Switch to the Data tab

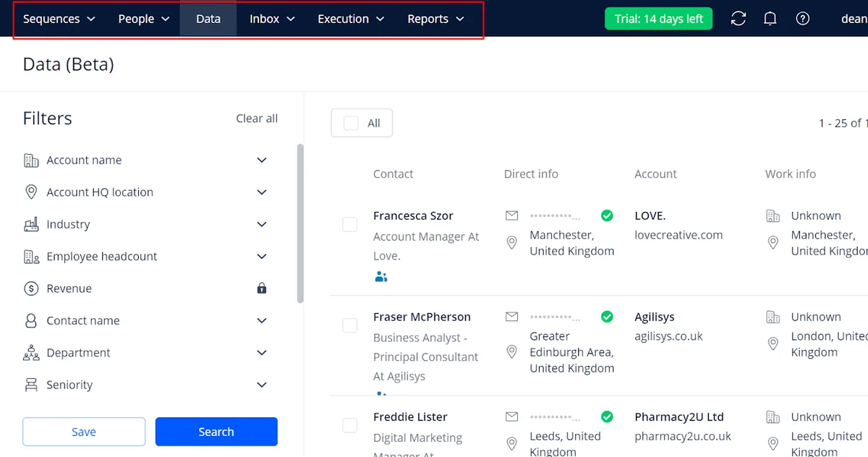pos(208,19)
